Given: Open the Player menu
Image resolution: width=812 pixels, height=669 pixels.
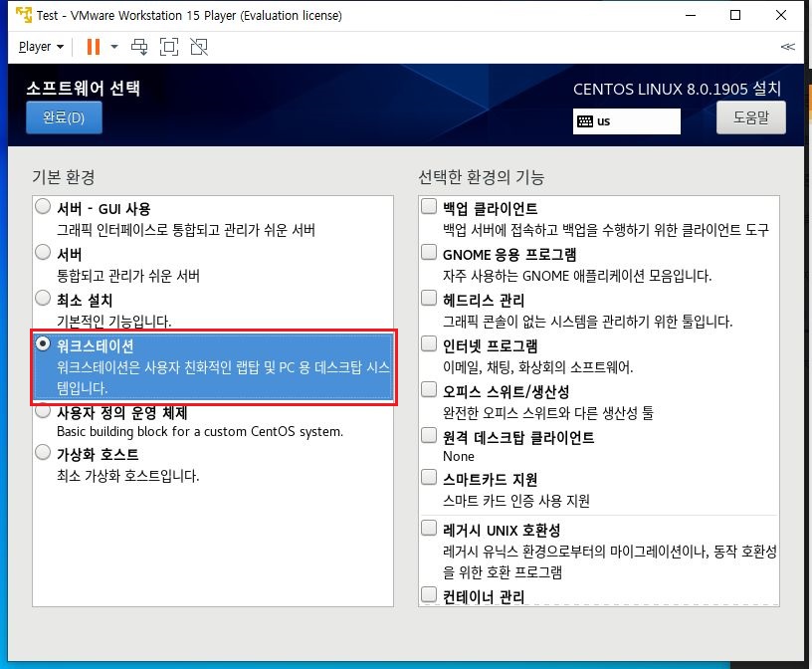Looking at the screenshot, I should pos(41,47).
